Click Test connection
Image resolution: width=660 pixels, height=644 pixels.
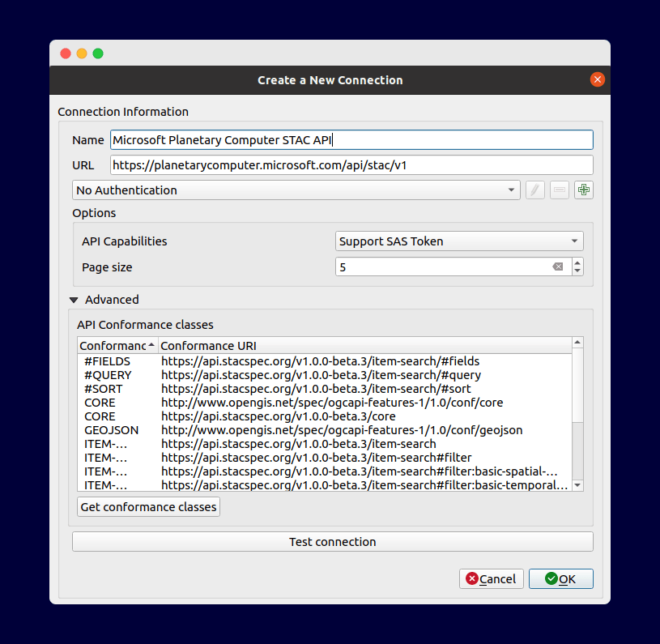coord(332,541)
